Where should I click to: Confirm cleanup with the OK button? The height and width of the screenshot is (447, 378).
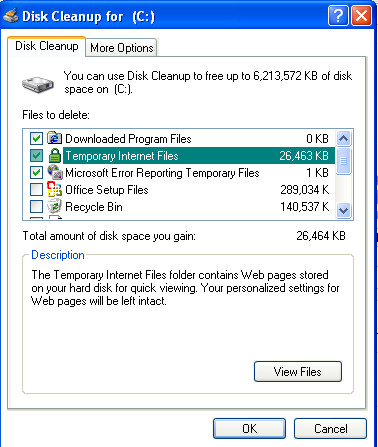[x=249, y=428]
